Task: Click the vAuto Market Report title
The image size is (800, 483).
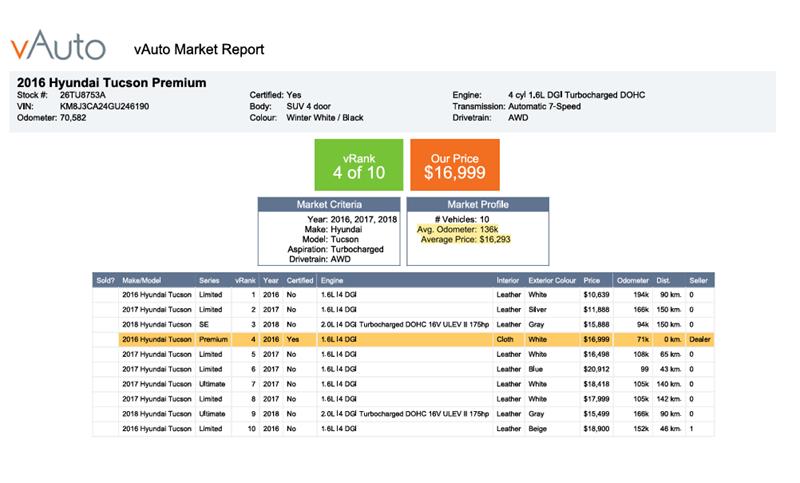Action: tap(199, 49)
